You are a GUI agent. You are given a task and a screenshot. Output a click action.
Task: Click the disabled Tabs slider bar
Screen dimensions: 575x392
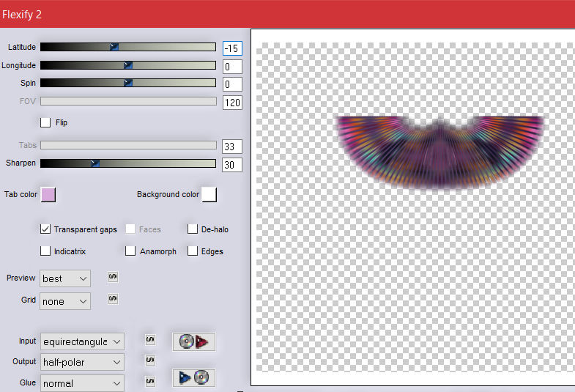point(128,145)
